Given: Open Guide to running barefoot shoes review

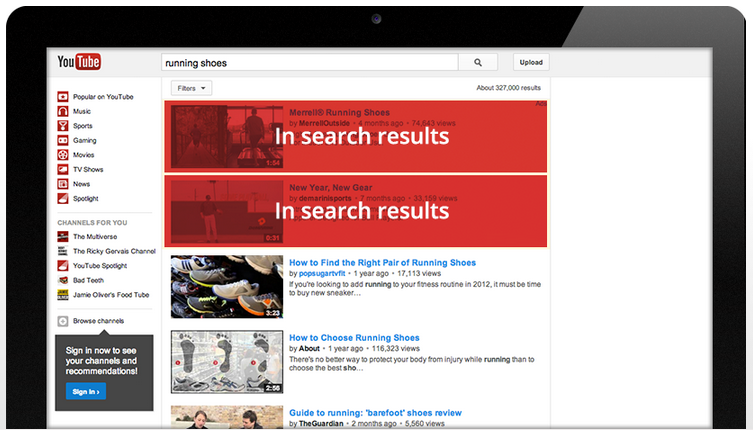Looking at the screenshot, I should click(375, 413).
